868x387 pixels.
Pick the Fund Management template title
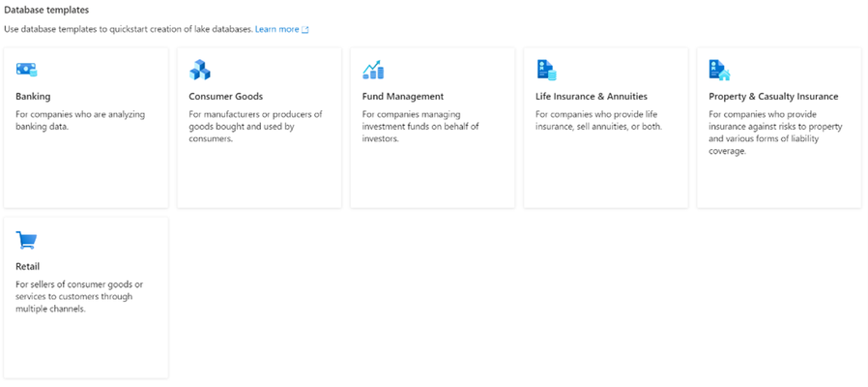tap(403, 97)
